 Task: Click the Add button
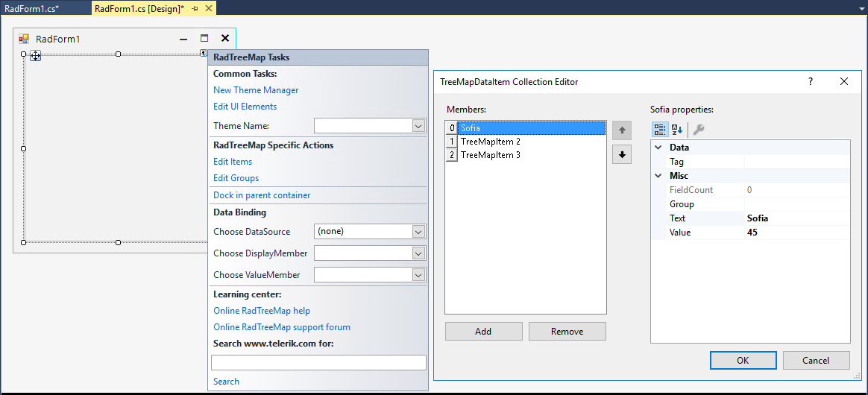pos(483,332)
